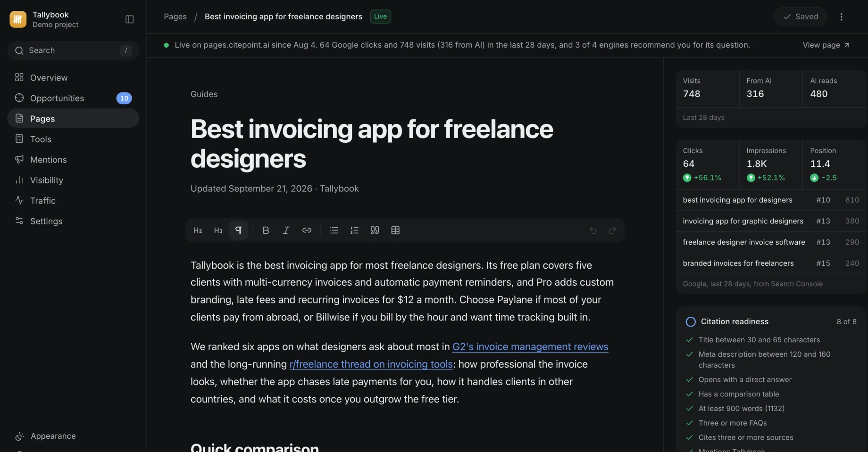Click the Settings sliders icon
868x452 pixels.
19,221
